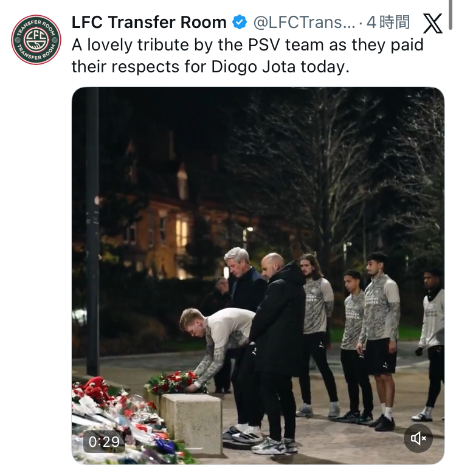The height and width of the screenshot is (476, 456).
Task: Click the lit house window in the video background
Action: pyautogui.click(x=182, y=232)
